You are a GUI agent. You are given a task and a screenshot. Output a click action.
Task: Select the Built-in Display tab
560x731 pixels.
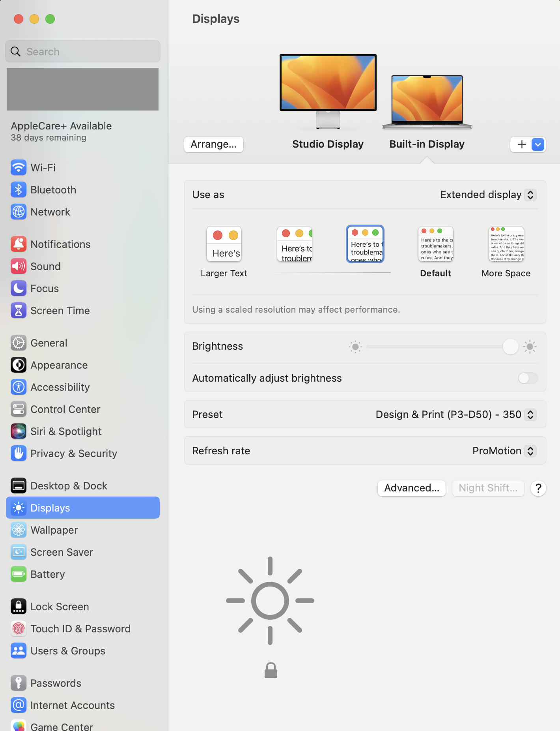pos(427,144)
